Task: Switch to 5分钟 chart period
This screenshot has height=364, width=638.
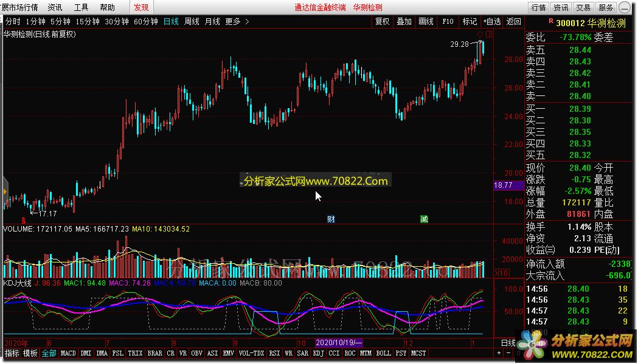Action: point(60,21)
